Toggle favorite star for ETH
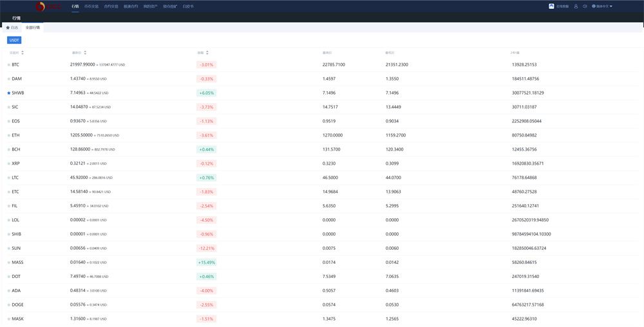Screen dimensions: 644x327 (x=9, y=135)
